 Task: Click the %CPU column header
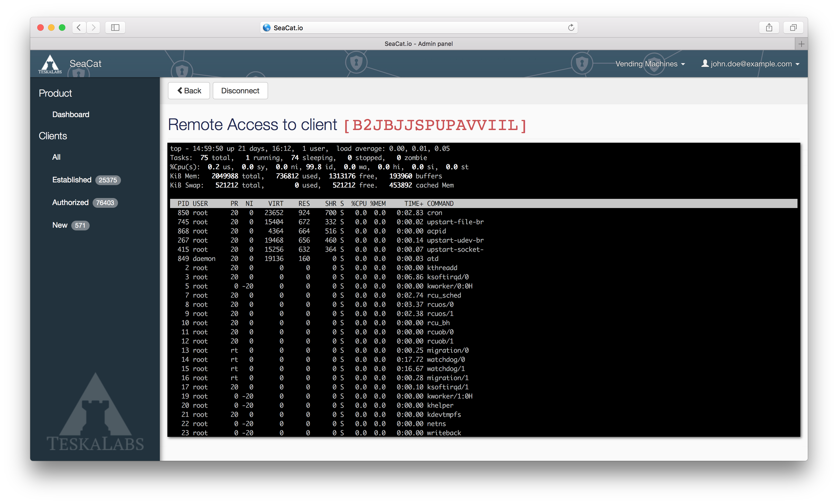click(x=359, y=203)
